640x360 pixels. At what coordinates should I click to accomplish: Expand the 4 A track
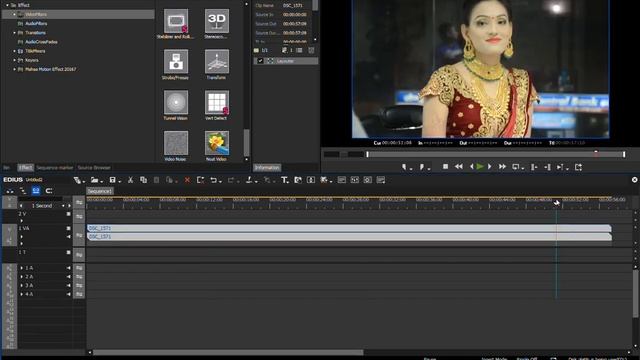(22, 294)
